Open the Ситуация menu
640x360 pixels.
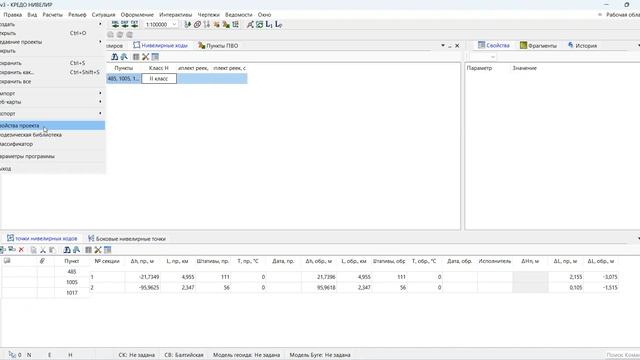coord(103,15)
